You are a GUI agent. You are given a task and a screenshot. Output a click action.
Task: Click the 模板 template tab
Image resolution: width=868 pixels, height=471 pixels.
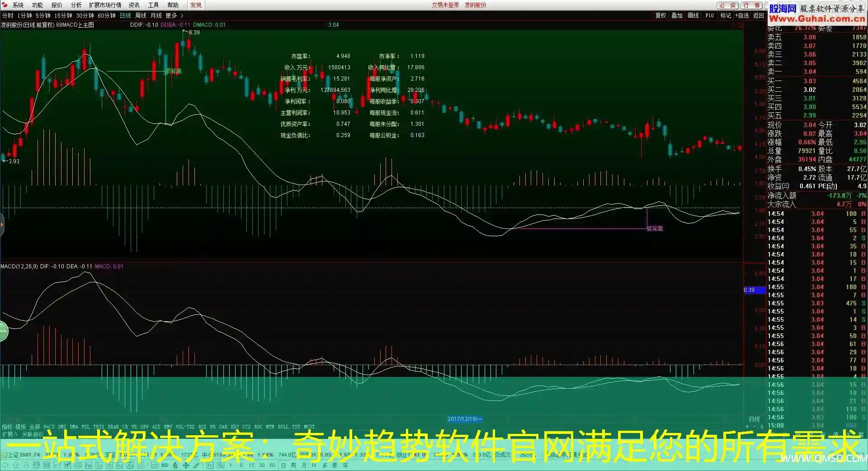click(x=21, y=427)
